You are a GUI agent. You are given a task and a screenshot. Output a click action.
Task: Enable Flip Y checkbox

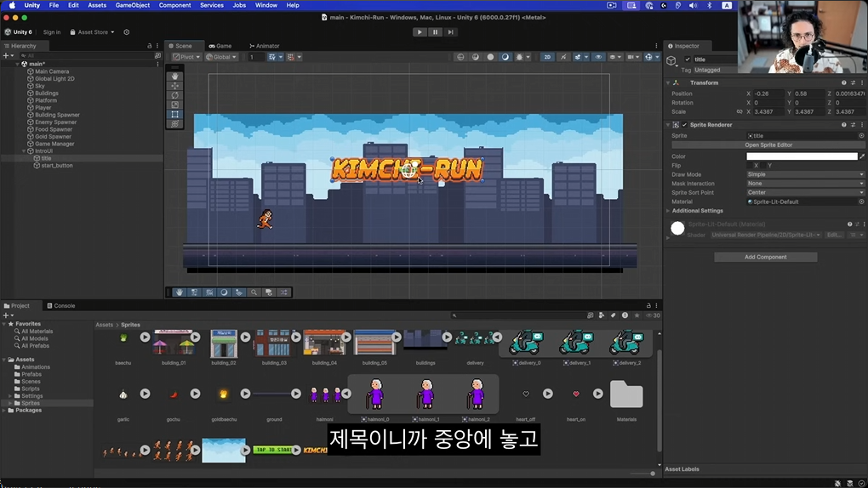click(762, 166)
